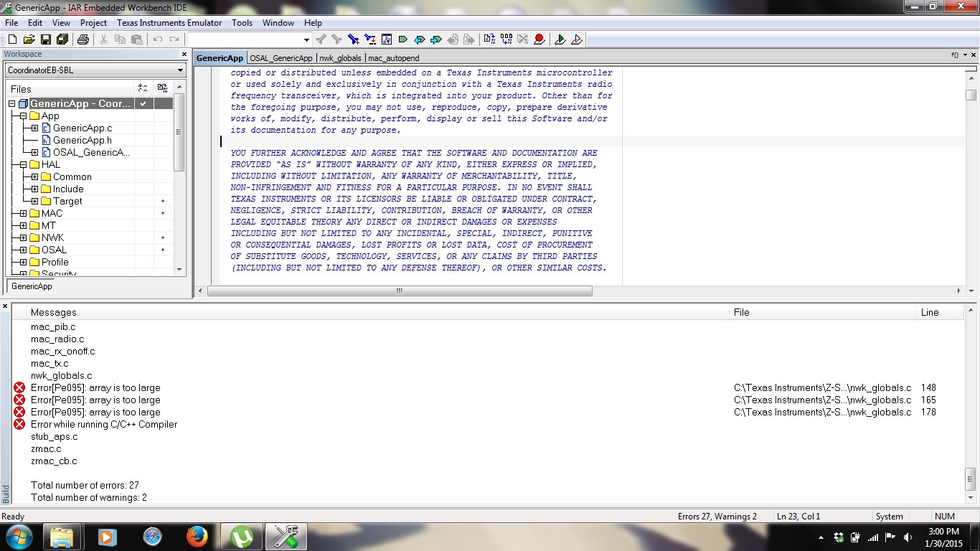The image size is (980, 551).
Task: Click the Toggle Breakpoint red circle icon
Action: tap(540, 39)
